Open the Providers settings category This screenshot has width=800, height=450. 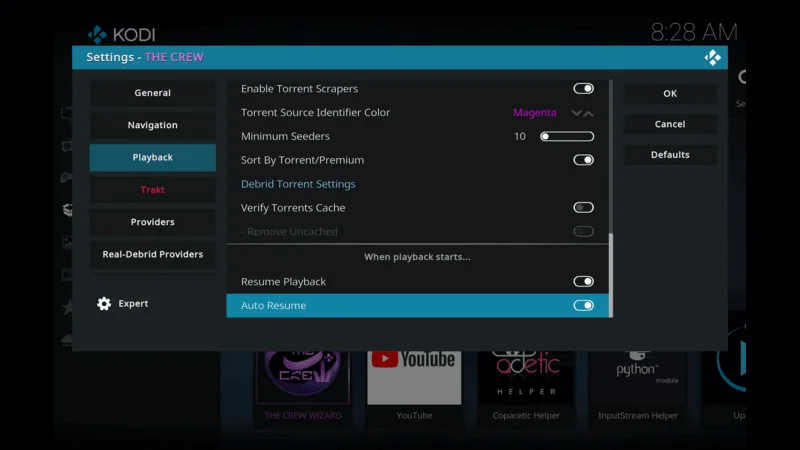[152, 222]
